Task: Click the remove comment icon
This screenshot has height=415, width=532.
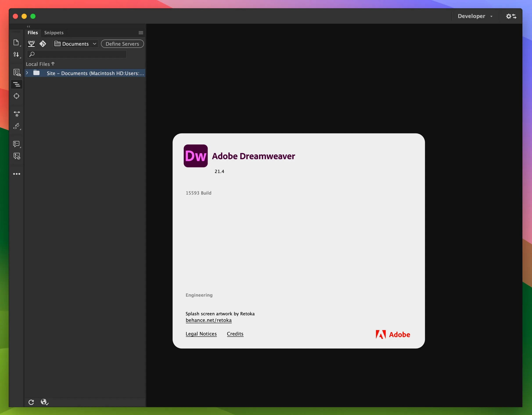Action: point(17,156)
